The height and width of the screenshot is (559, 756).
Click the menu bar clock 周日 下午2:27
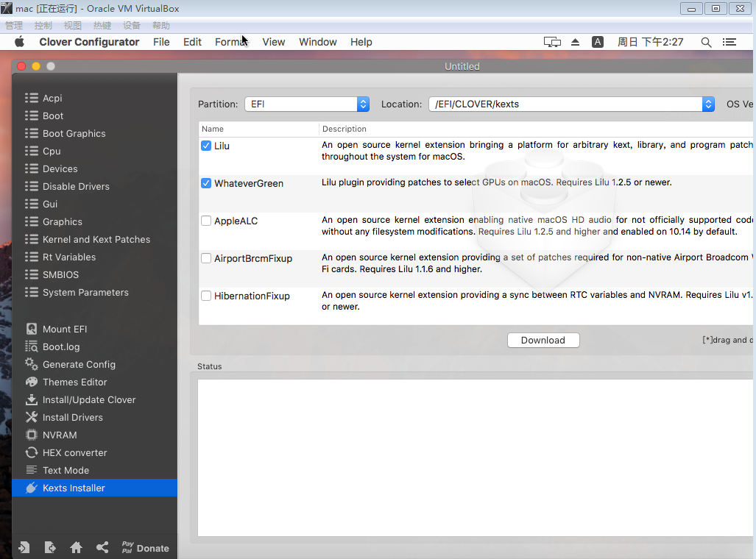(x=651, y=42)
